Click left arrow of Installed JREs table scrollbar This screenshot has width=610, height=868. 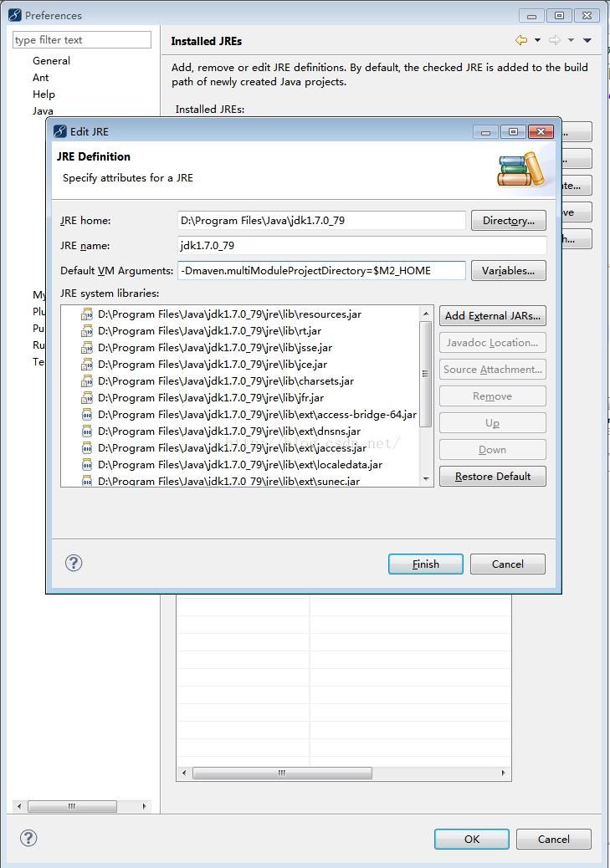184,773
